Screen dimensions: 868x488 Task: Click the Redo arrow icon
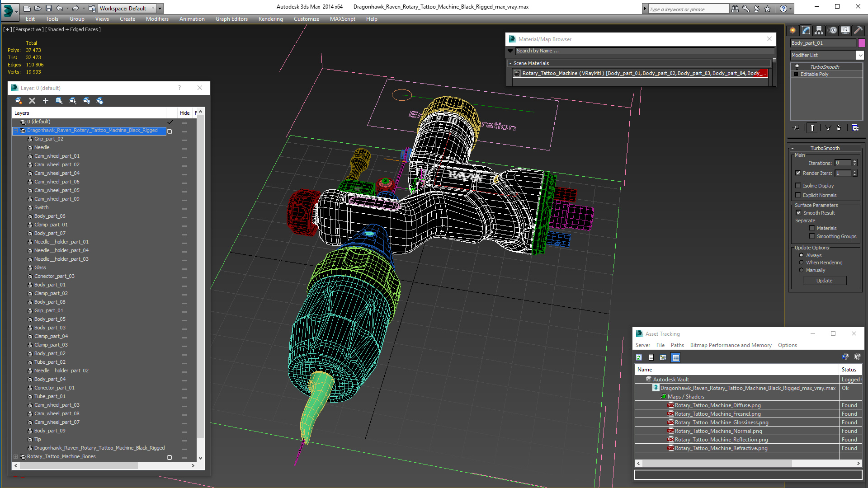coord(75,8)
